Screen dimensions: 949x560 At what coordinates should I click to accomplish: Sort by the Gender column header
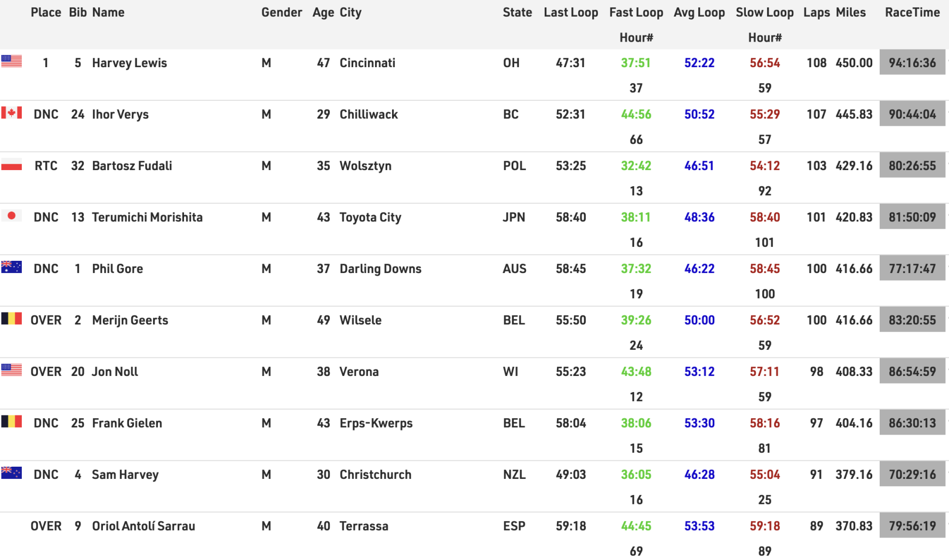pyautogui.click(x=282, y=12)
